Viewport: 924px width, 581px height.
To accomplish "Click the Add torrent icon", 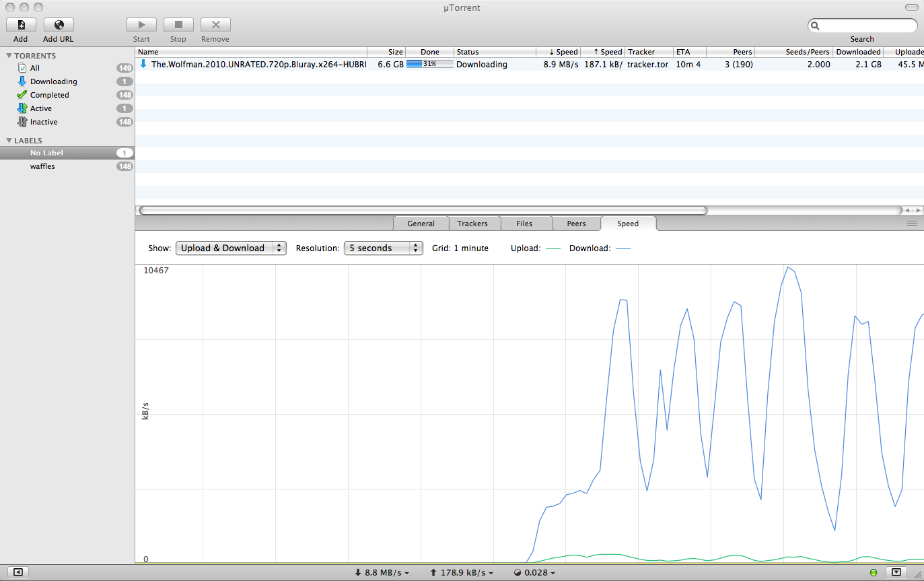I will [21, 25].
